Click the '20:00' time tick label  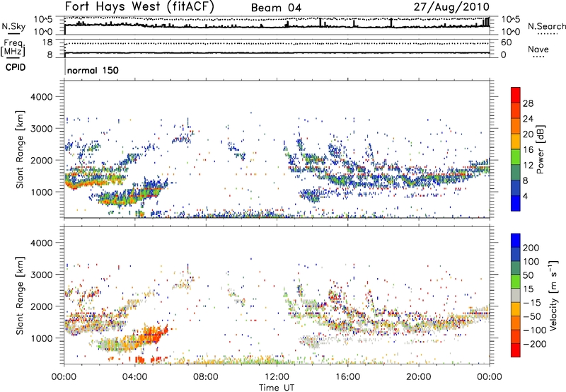coord(419,377)
